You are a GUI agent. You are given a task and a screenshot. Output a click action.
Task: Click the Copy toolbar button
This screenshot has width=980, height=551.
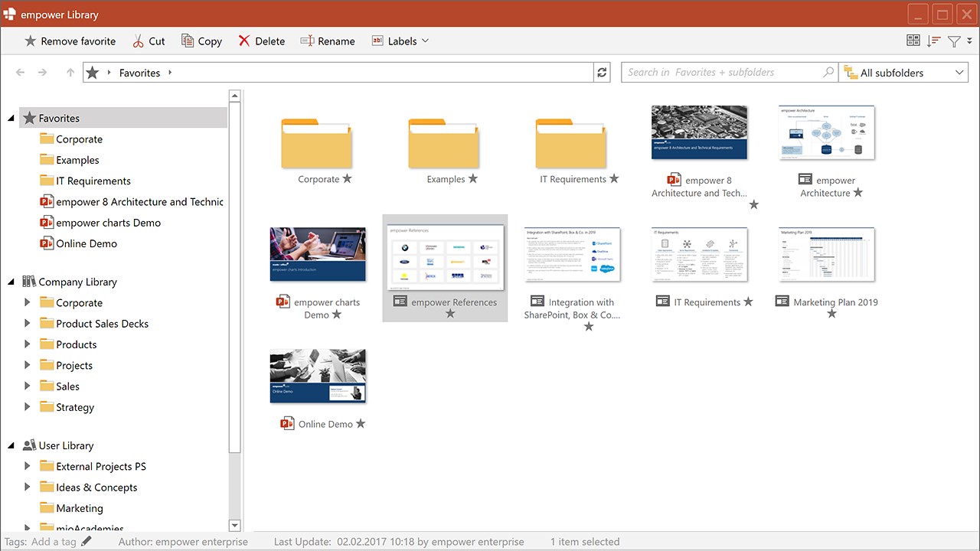[x=201, y=41]
